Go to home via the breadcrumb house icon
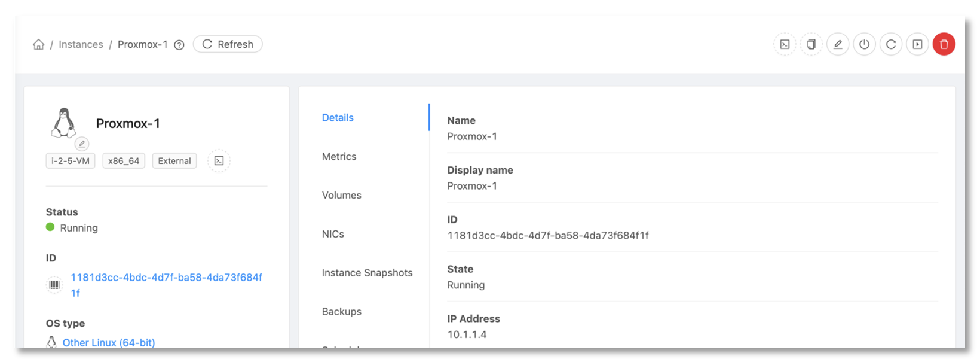 point(39,44)
